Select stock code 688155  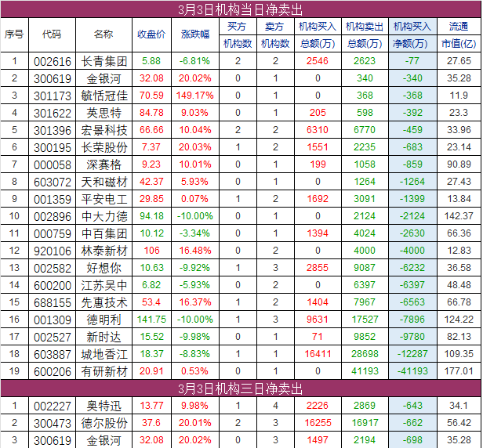tap(53, 303)
